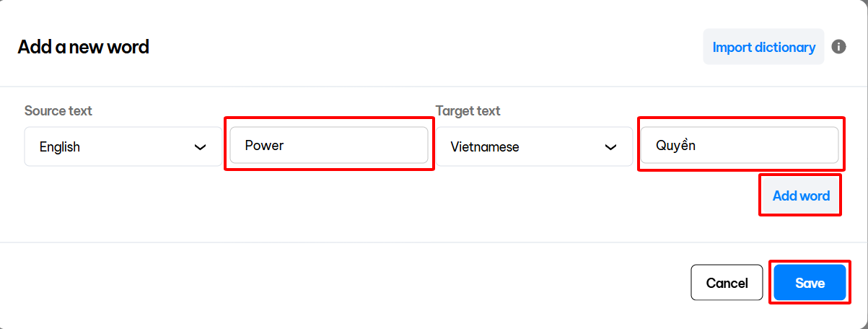
Task: Click the "Add a new word" heading
Action: click(84, 48)
